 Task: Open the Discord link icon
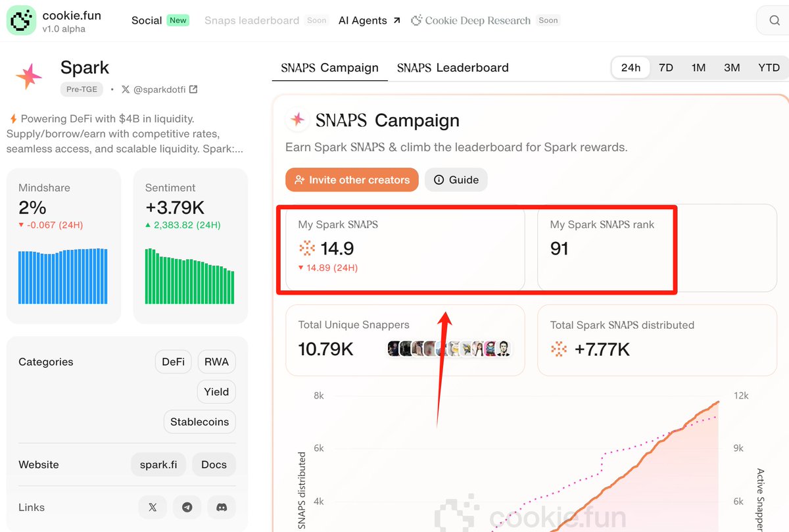pos(222,507)
